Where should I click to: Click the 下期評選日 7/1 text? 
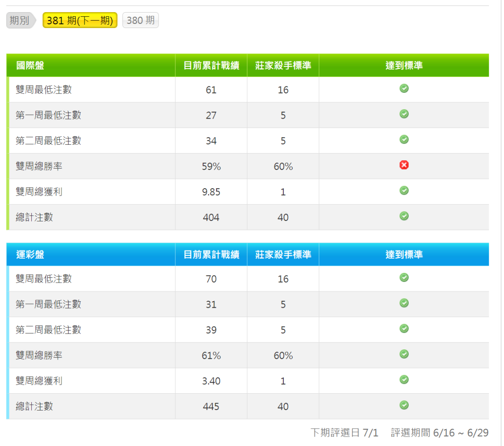coord(344,433)
